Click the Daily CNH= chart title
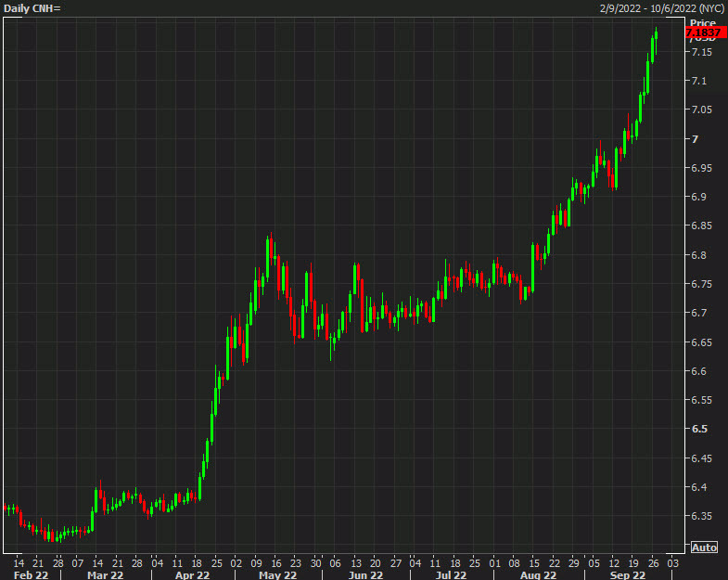Viewport: 728px width, 580px height. point(32,8)
